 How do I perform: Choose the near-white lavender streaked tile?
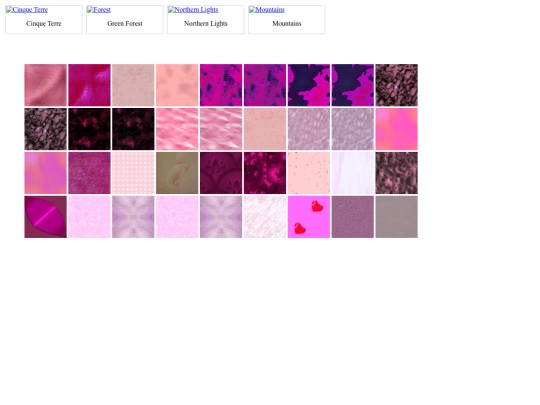353,173
